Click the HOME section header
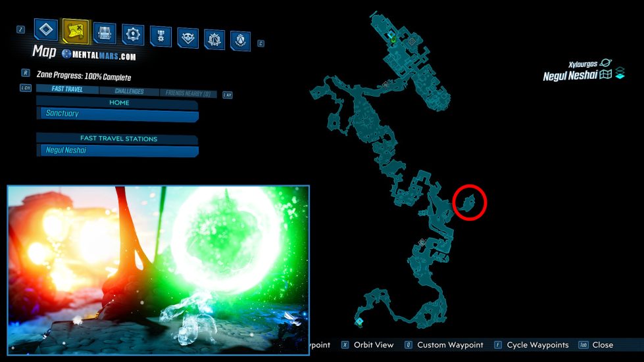Screen dimensions: 644x362 [118, 102]
